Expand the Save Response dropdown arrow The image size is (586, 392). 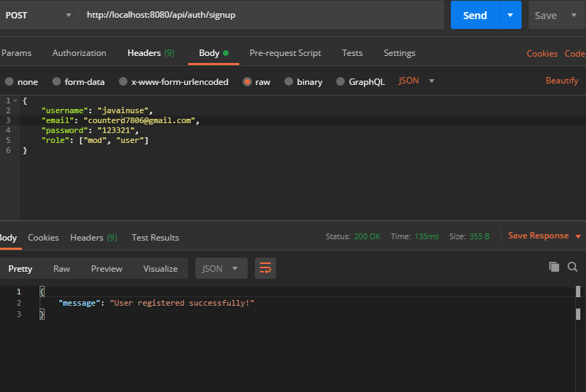tap(578, 236)
